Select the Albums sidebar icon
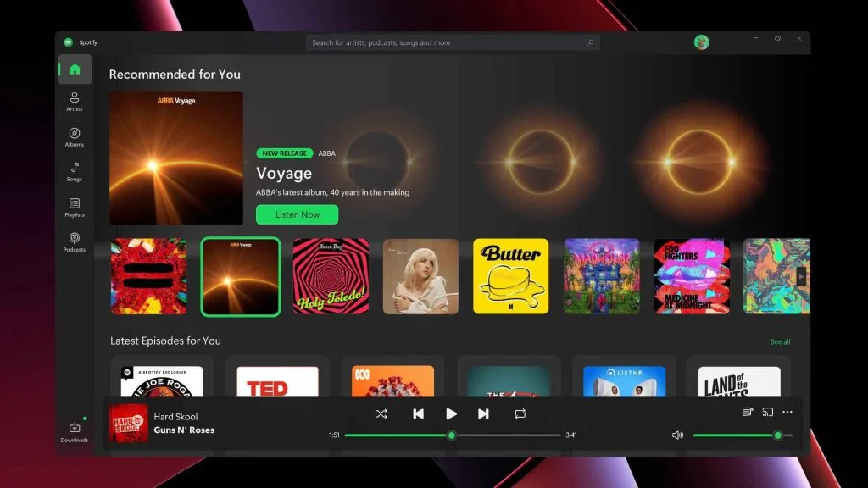868x488 pixels. [x=75, y=137]
